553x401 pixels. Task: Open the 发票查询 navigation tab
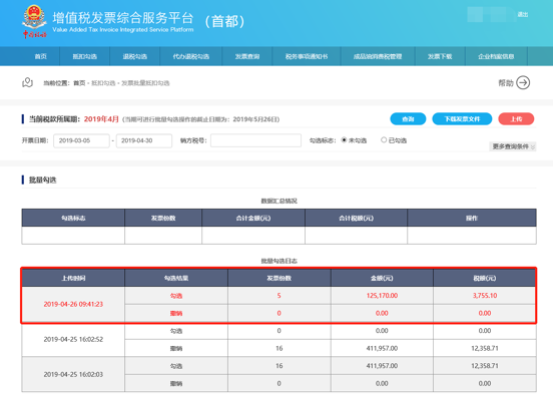(247, 56)
